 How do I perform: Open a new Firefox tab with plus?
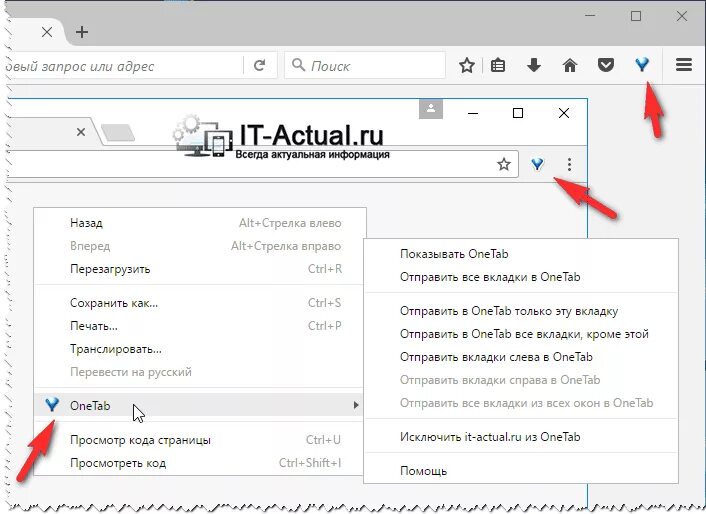81,32
